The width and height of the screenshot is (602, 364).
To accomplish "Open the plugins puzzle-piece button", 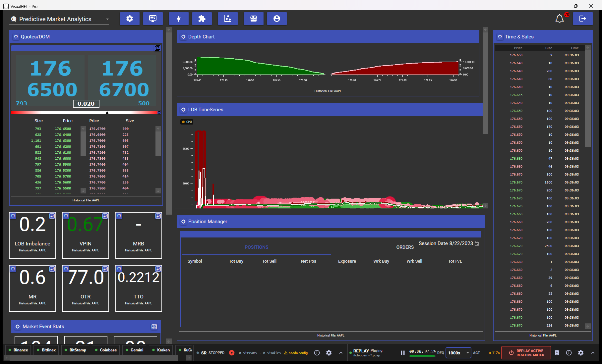I will (x=202, y=19).
